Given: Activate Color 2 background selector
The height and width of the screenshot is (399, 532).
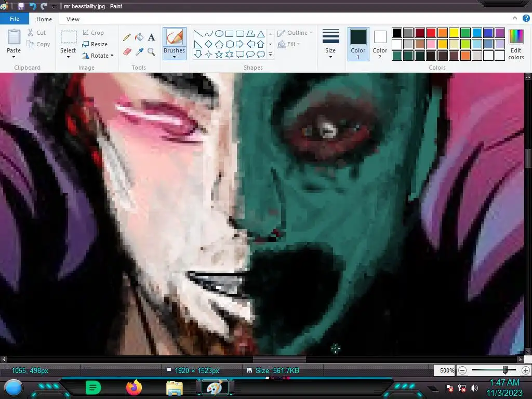Looking at the screenshot, I should 380,44.
